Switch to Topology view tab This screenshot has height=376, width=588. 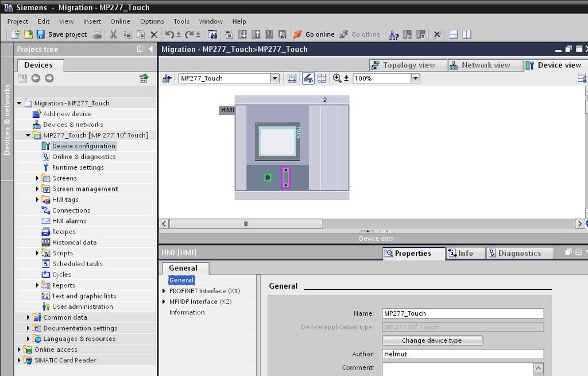(408, 65)
